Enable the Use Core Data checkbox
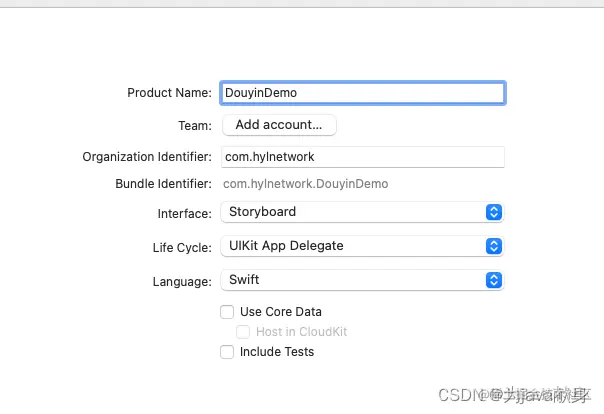Viewport: 604px width, 414px height. point(227,312)
